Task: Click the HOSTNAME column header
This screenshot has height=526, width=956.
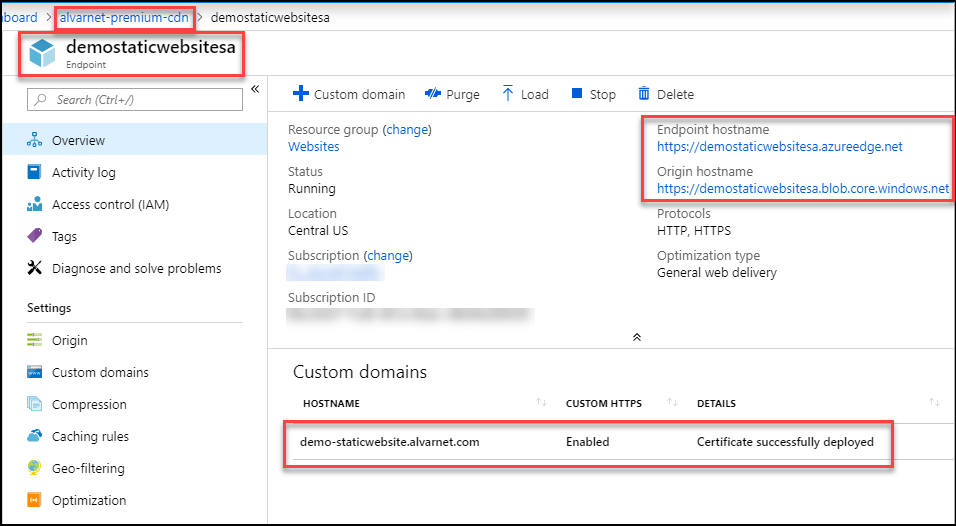Action: [x=331, y=403]
